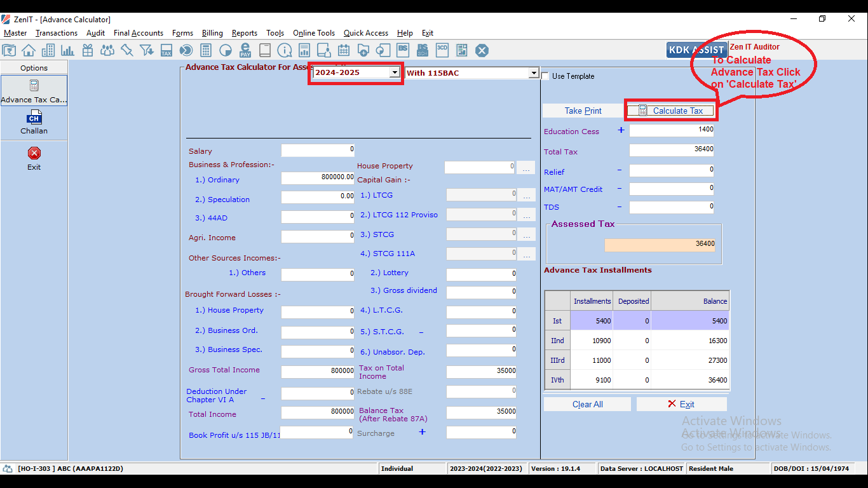Image resolution: width=868 pixels, height=488 pixels.
Task: Open LTCG 112 Proviso ellipsis button
Action: pos(526,215)
